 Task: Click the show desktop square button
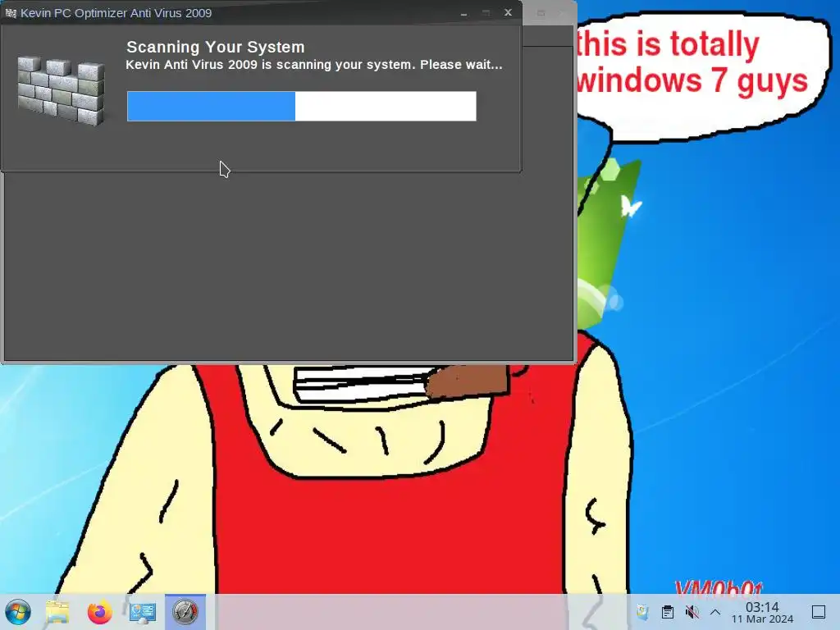(x=819, y=612)
